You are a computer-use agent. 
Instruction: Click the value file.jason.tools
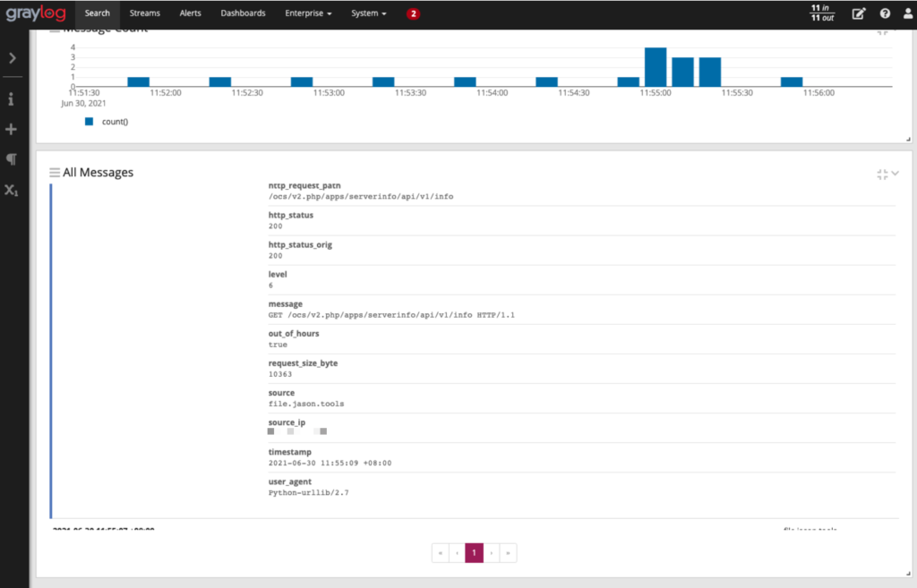coord(306,404)
